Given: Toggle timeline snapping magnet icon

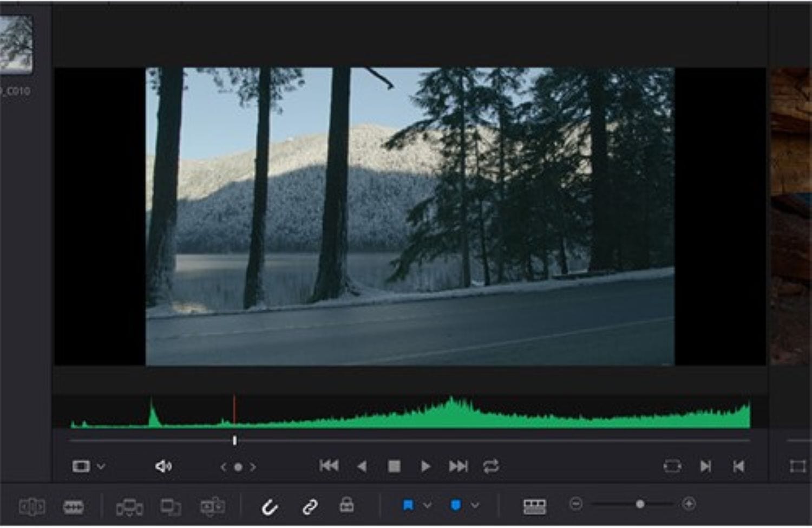Looking at the screenshot, I should pyautogui.click(x=270, y=507).
